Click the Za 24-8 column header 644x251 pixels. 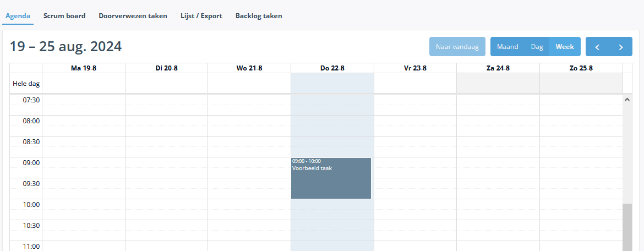(x=498, y=68)
